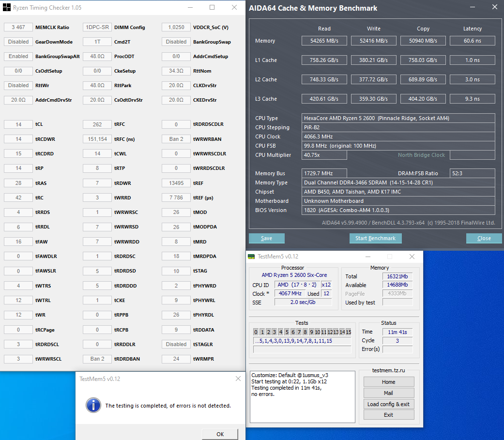Minimize the TestMem5 main window
Viewport: 504px width, 440px height.
click(368, 257)
